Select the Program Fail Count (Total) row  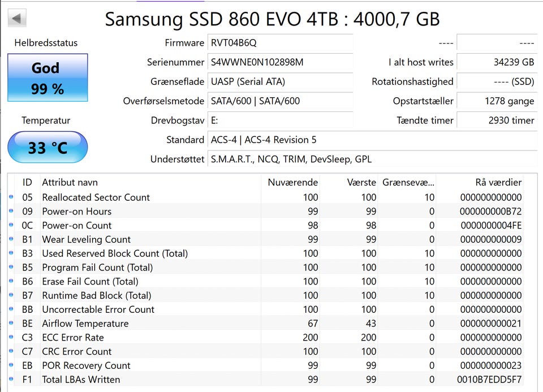tap(266, 268)
